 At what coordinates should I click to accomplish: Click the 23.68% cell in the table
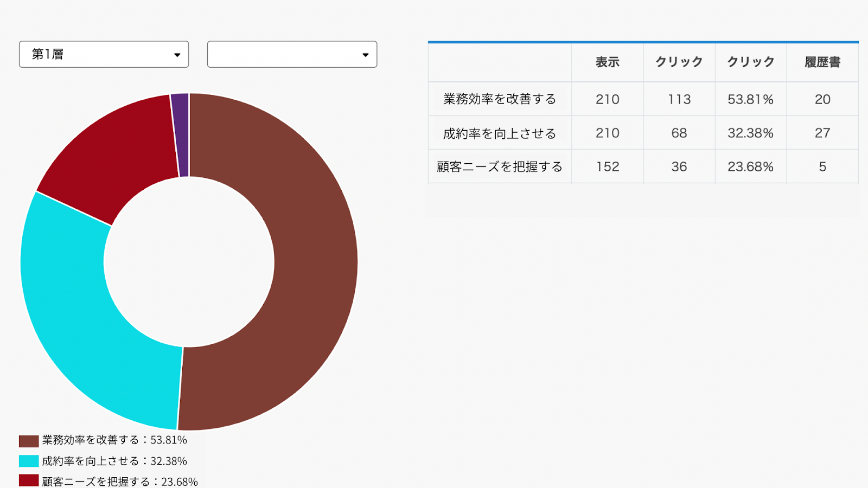coord(750,166)
